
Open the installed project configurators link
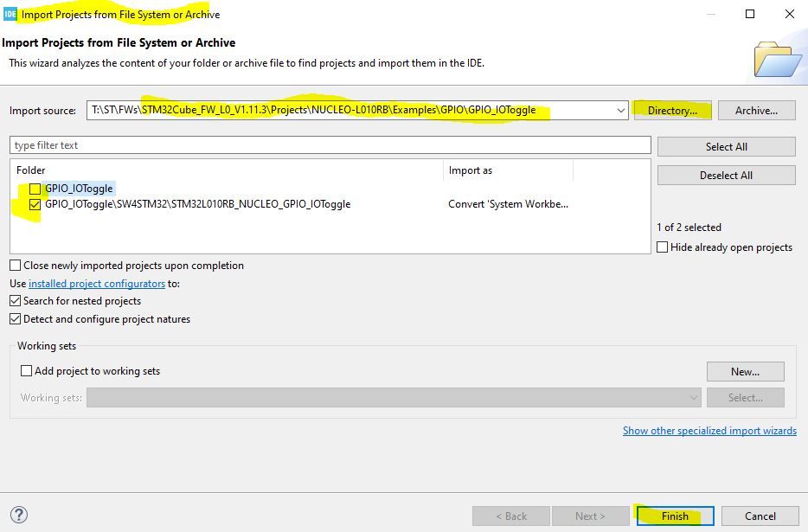(x=97, y=284)
